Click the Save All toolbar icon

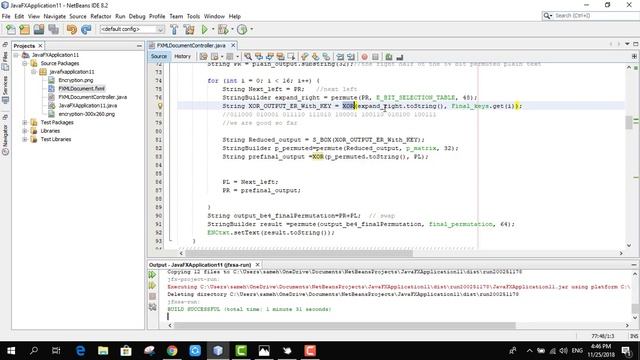pyautogui.click(x=53, y=29)
